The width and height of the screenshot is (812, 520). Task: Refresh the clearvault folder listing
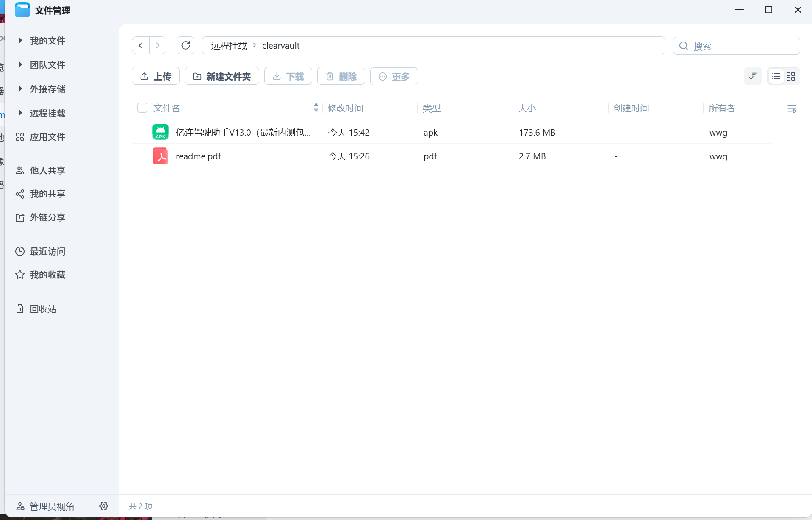186,45
